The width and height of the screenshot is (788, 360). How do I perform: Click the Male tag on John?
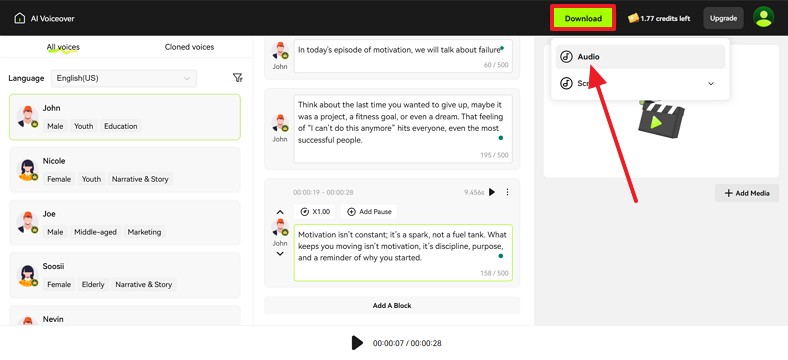tap(55, 126)
